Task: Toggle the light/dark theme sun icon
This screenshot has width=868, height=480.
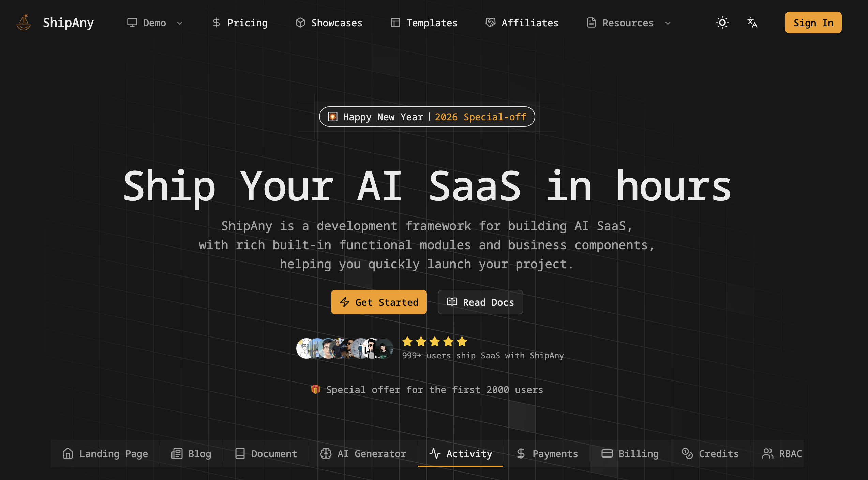Action: tap(722, 22)
